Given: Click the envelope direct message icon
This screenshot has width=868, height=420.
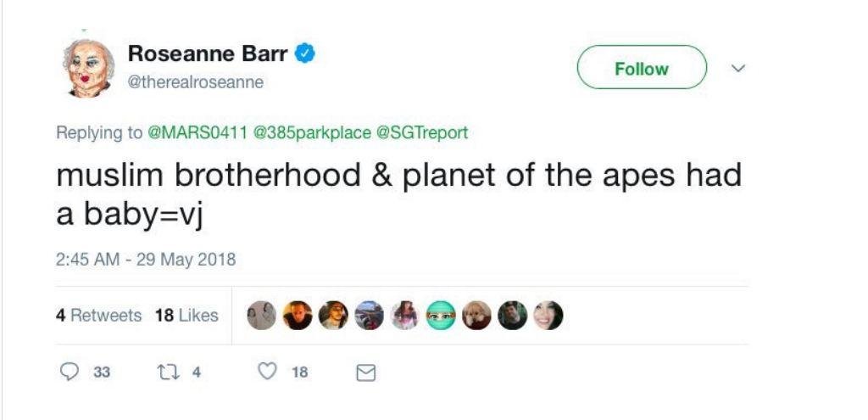Looking at the screenshot, I should (x=365, y=372).
